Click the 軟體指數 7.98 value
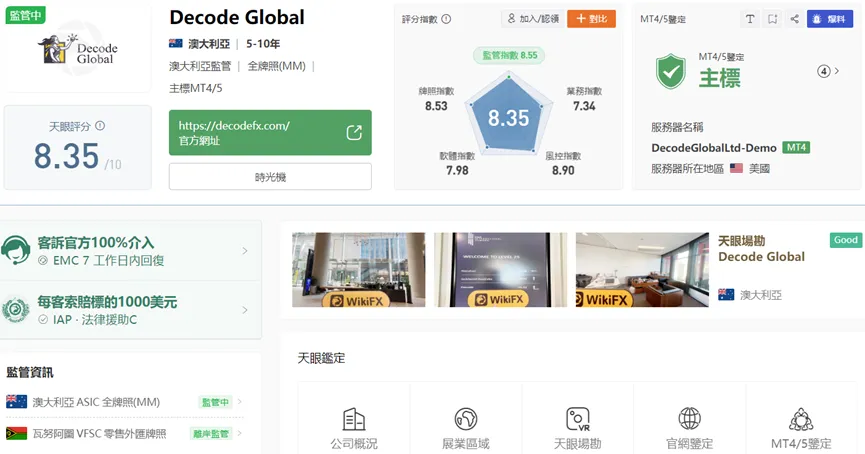This screenshot has height=454, width=865. [x=457, y=170]
